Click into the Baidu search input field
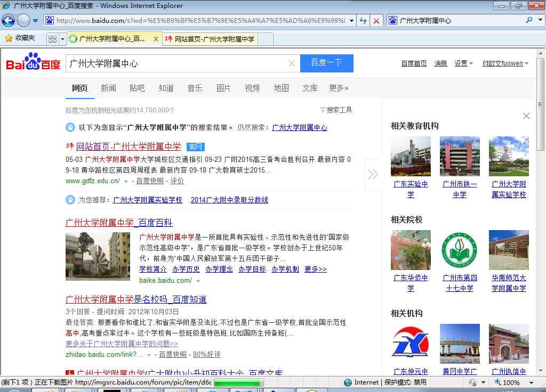The image size is (546, 392). coord(176,63)
